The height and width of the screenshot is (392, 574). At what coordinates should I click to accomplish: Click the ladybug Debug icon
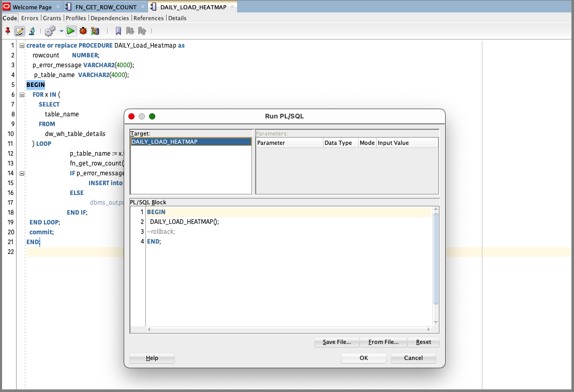(x=83, y=31)
